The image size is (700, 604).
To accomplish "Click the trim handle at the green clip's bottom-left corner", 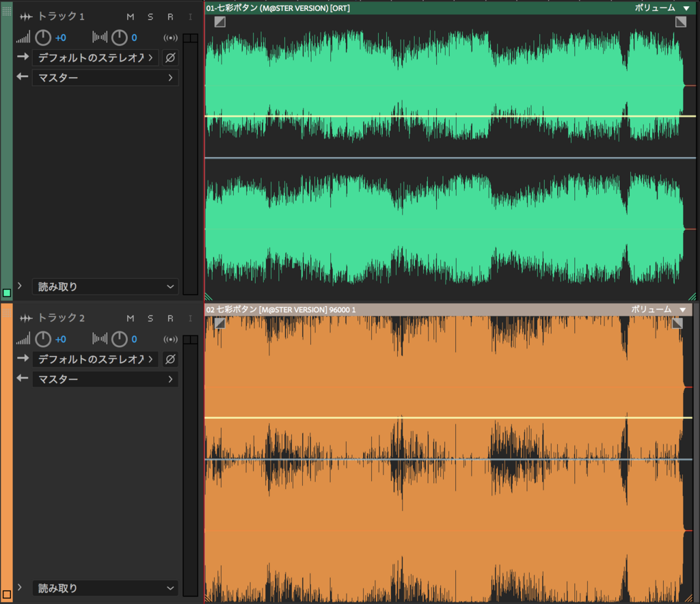I will tap(208, 297).
